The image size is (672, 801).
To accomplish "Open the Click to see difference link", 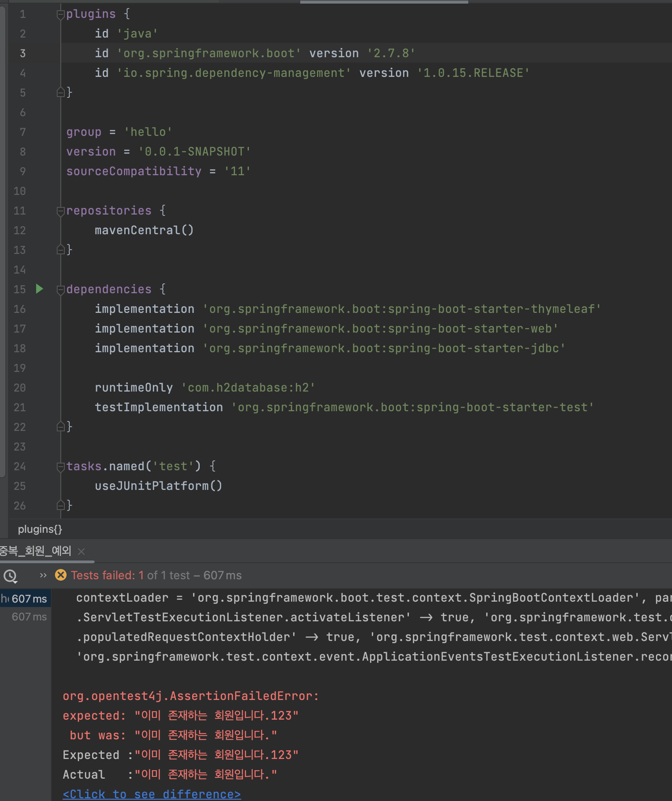I will coord(152,794).
